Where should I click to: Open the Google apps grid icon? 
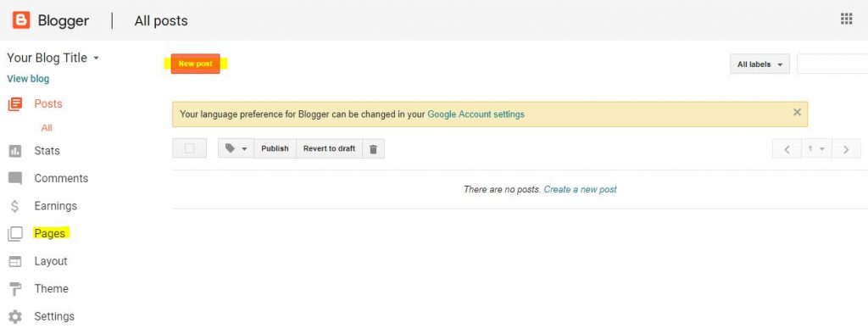point(847,19)
